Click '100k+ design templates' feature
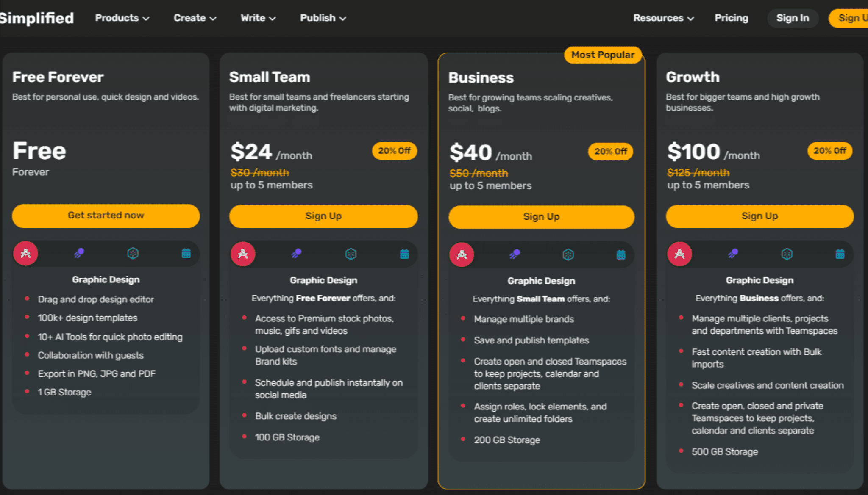 tap(88, 318)
